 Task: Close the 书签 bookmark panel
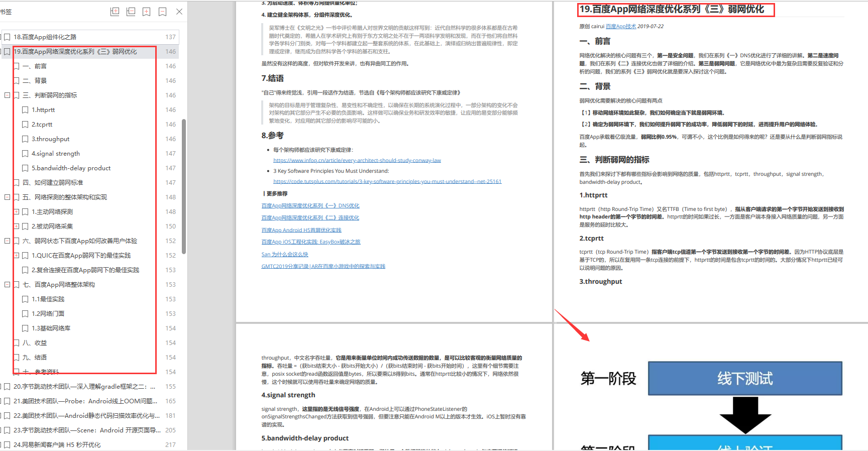(x=179, y=12)
